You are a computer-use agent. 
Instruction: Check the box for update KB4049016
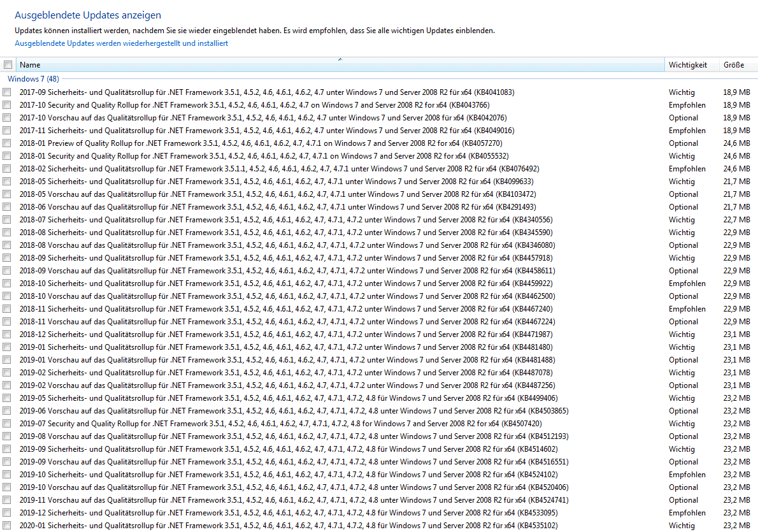click(7, 131)
